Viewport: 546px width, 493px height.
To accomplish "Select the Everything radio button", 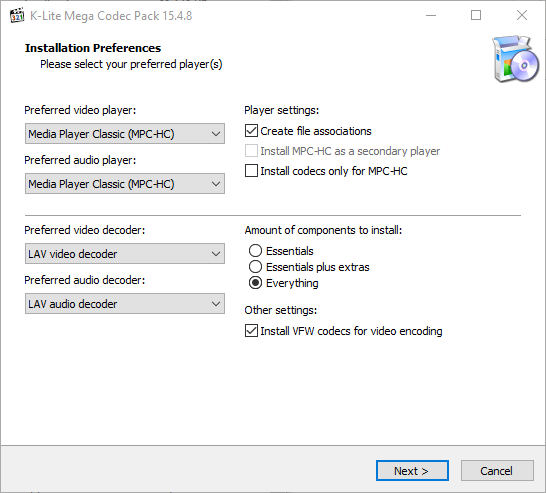I will (255, 283).
